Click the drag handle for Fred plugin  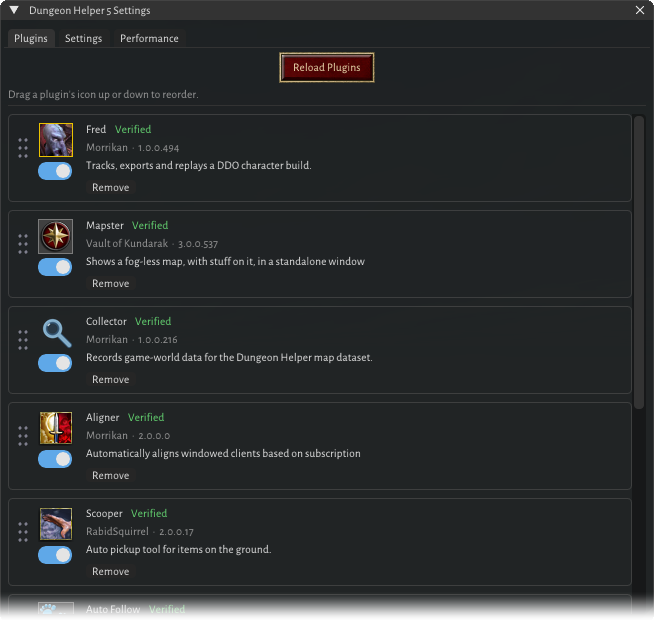[23, 148]
